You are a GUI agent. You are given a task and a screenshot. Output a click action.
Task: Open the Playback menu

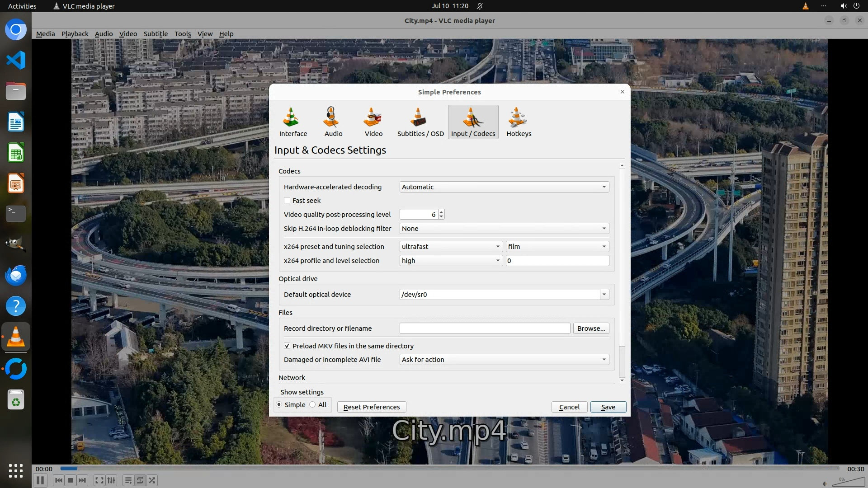point(75,34)
